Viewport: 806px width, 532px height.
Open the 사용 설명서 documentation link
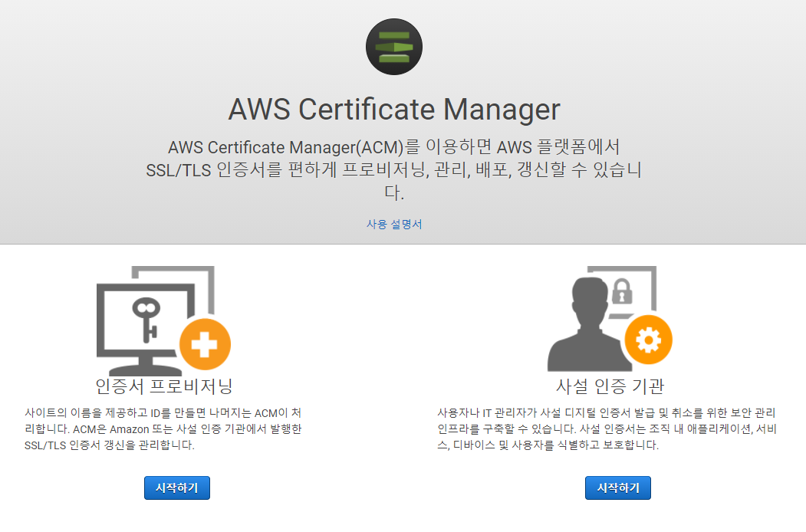coord(394,224)
